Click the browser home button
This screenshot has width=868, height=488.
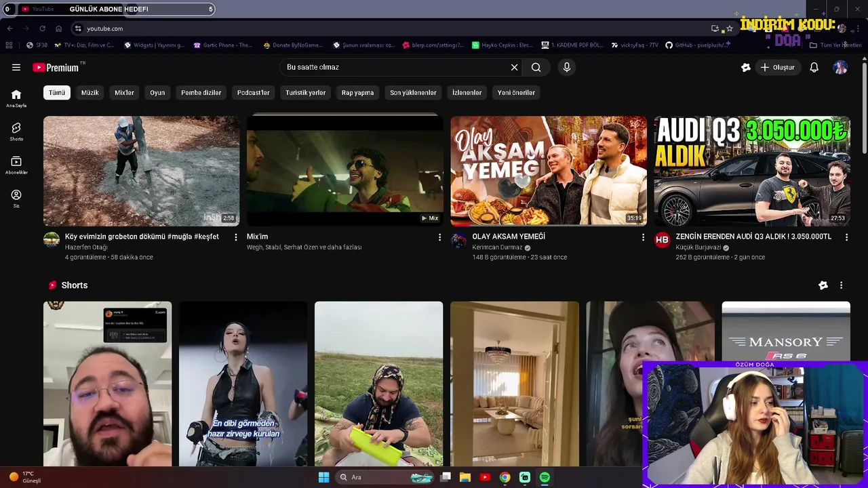(x=58, y=28)
